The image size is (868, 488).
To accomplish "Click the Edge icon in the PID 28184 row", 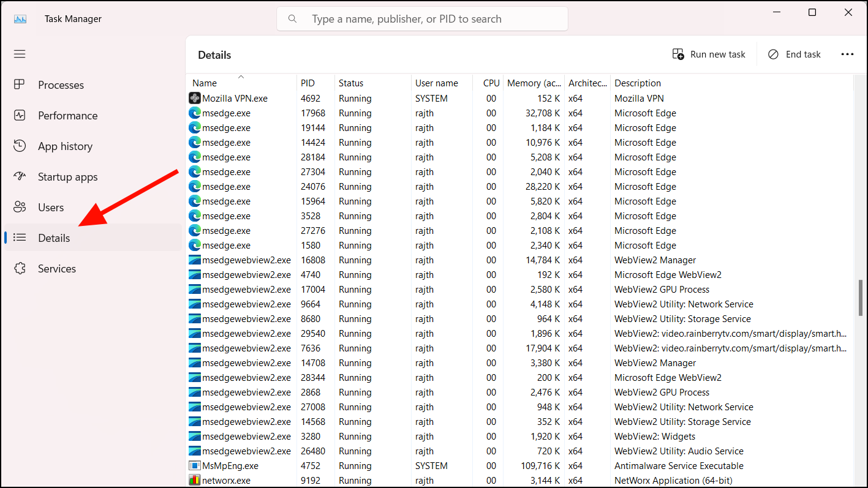I will pyautogui.click(x=195, y=157).
